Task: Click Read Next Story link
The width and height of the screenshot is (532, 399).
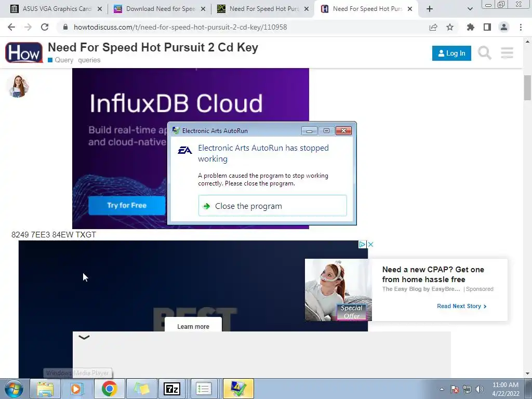Action: point(461,306)
